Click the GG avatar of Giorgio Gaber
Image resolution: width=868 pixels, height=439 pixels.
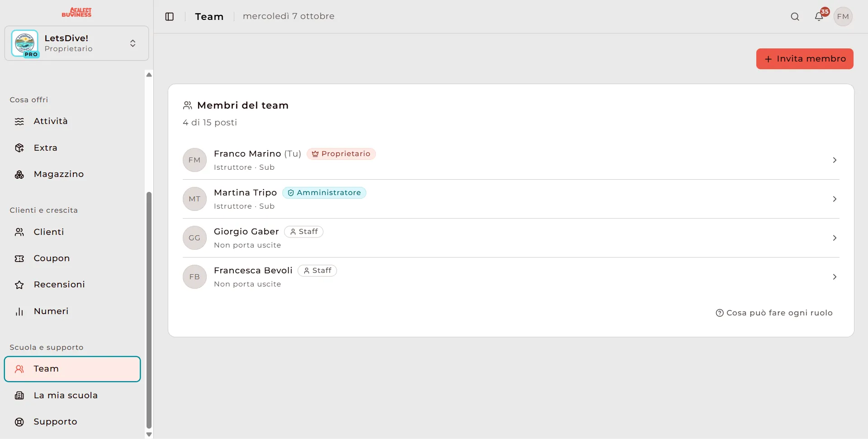194,238
